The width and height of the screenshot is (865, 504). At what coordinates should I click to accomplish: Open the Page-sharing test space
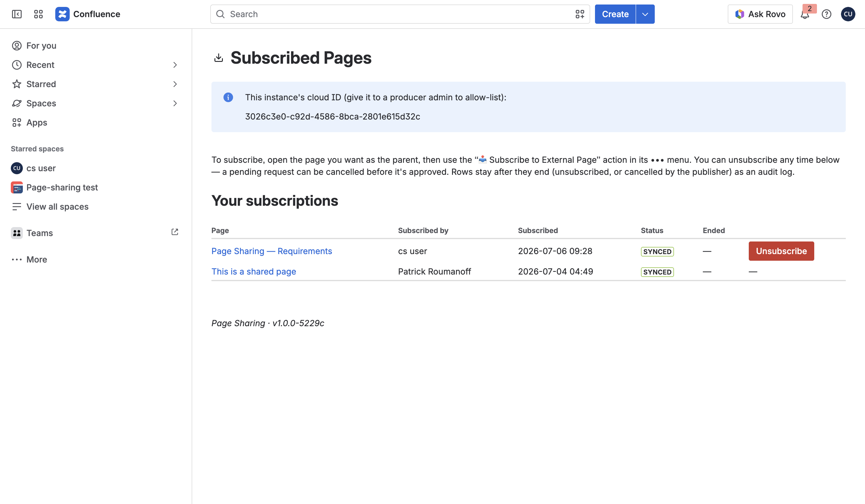[x=96, y=187]
